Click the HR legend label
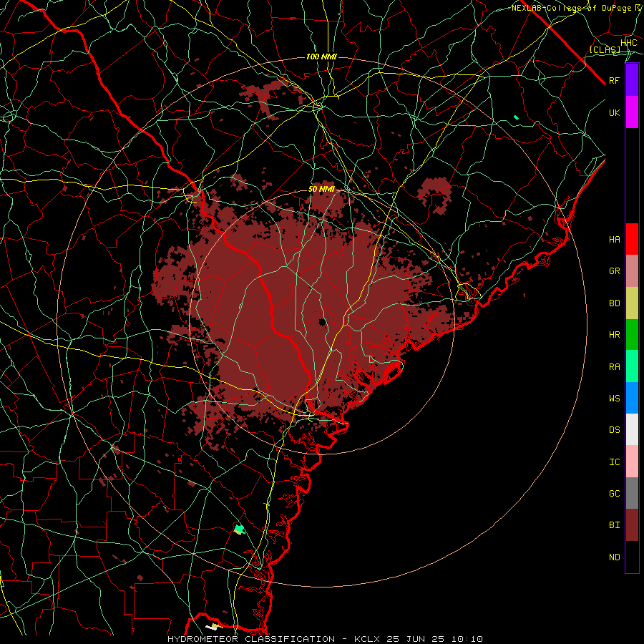 point(614,335)
